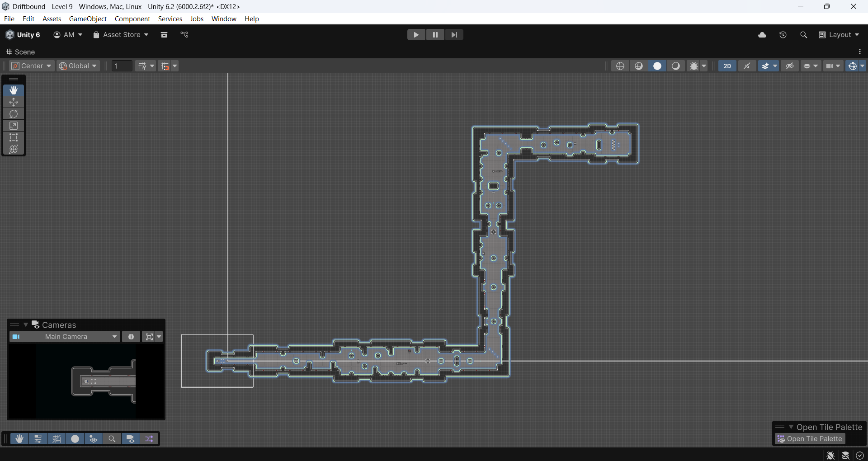Toggle Gizmos visibility in Scene view
The image size is (868, 461).
[852, 66]
